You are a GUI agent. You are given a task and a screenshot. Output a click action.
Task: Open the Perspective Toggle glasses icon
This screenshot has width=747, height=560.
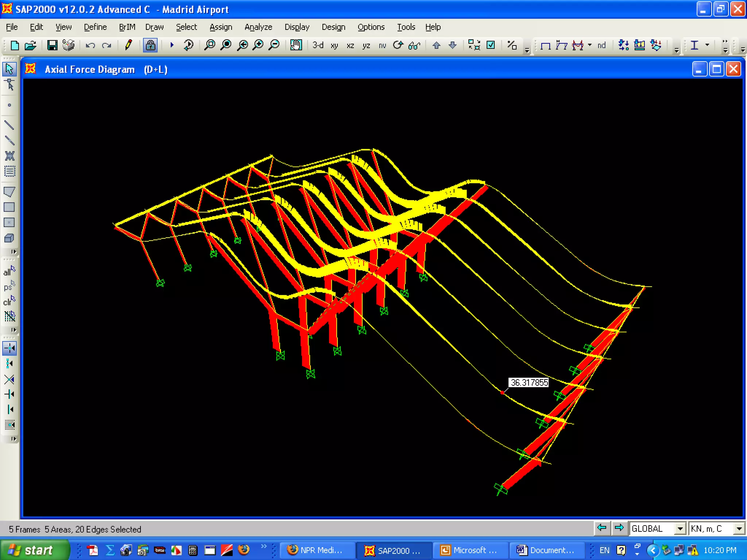414,45
